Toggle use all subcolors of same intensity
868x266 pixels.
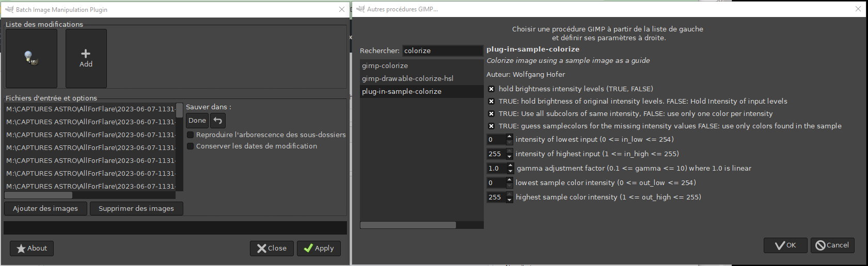491,113
